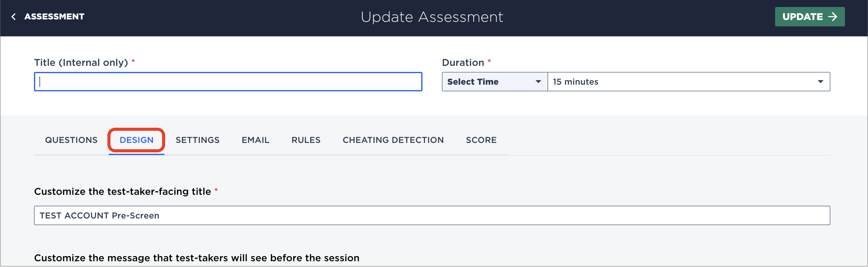
Task: Switch to the EMAIL tab
Action: [256, 140]
